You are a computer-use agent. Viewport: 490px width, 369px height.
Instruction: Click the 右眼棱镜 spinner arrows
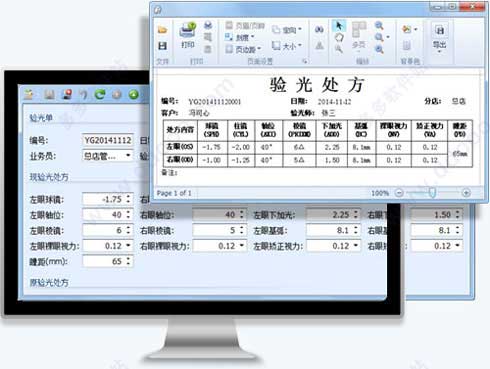tap(242, 230)
